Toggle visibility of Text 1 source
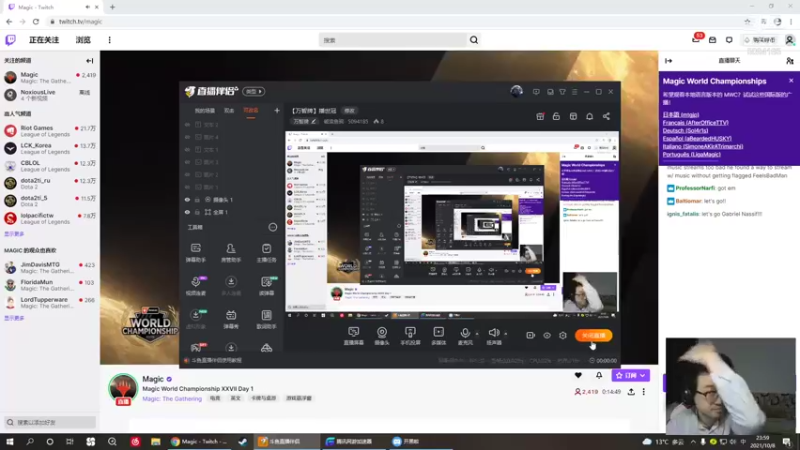The image size is (800, 450). coord(187,149)
